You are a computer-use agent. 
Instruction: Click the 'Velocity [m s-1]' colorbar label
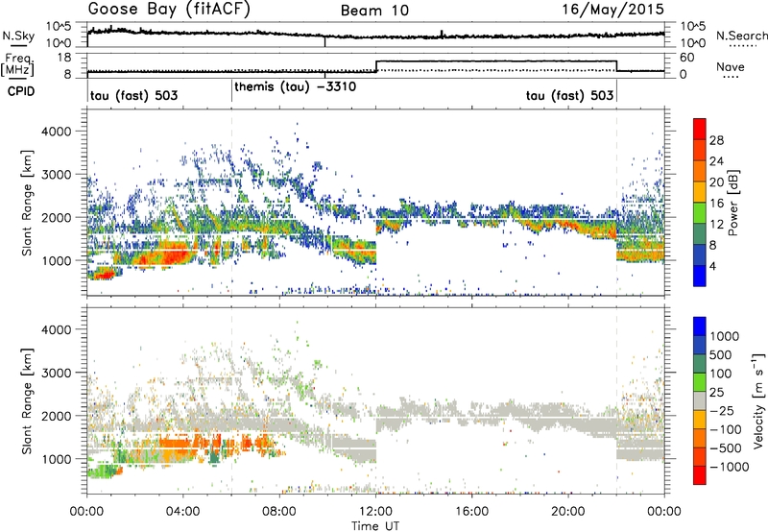point(758,400)
